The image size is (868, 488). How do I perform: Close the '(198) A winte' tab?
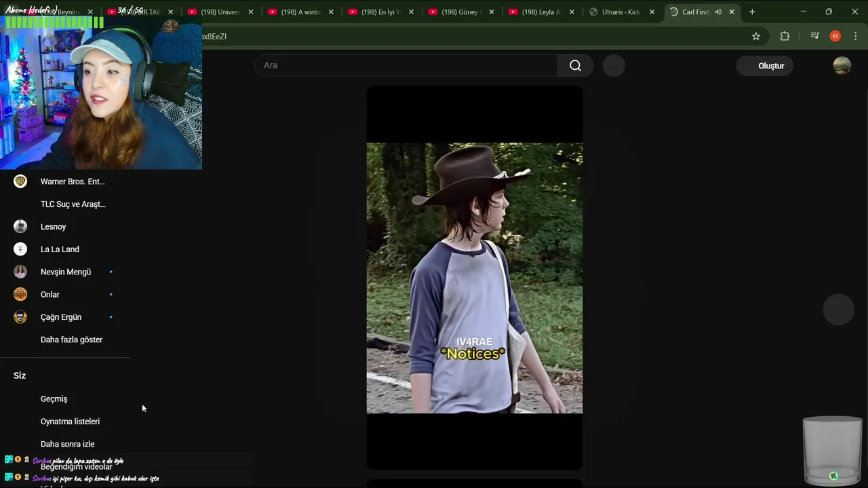pos(331,12)
